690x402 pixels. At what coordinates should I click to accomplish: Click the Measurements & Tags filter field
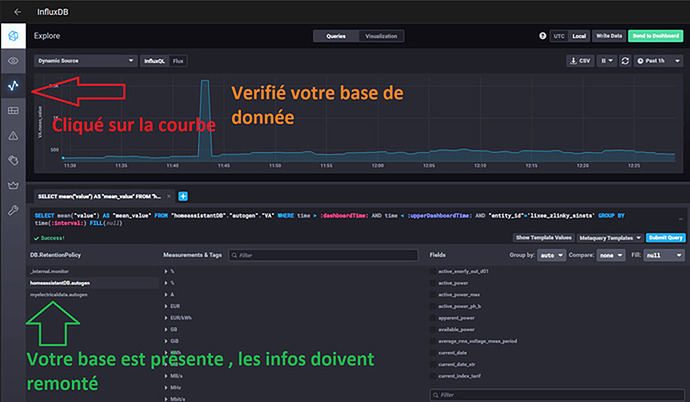pos(323,255)
